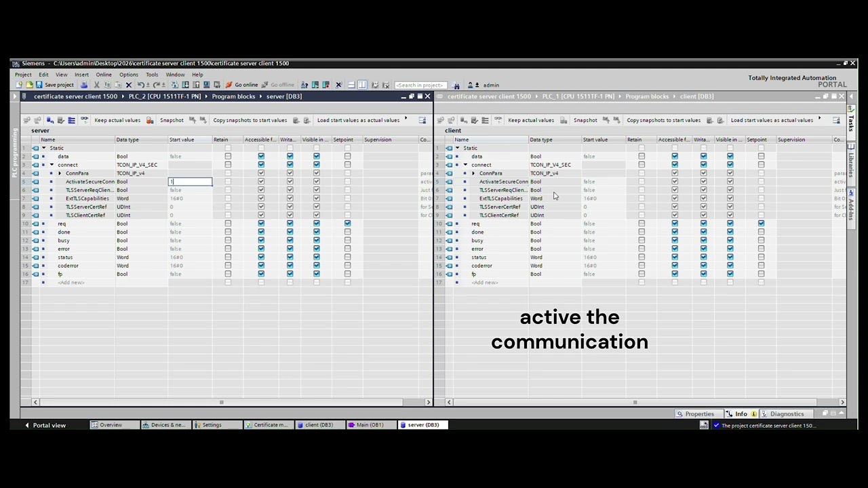Click Keep actual values in server toolbar
868x488 pixels.
tap(117, 120)
